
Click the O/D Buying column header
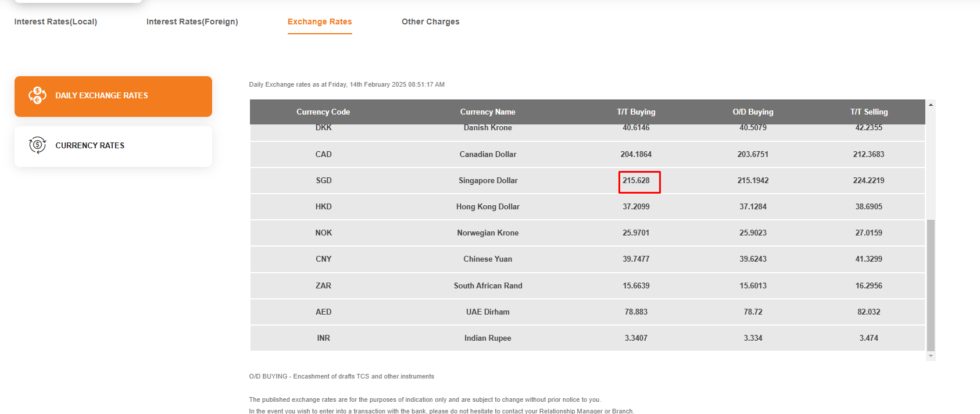click(x=753, y=112)
